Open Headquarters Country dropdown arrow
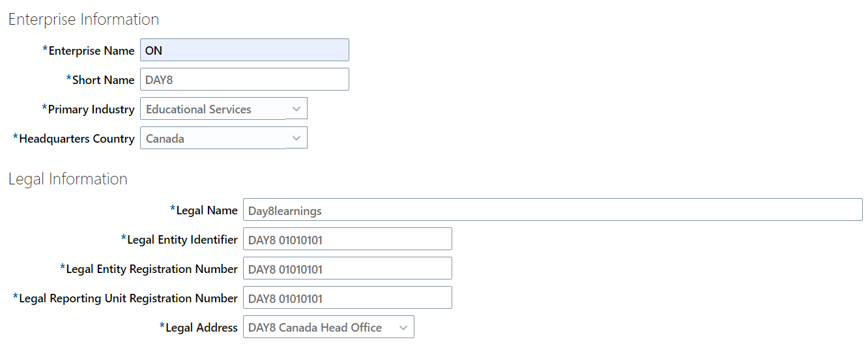868x344 pixels. coord(297,138)
